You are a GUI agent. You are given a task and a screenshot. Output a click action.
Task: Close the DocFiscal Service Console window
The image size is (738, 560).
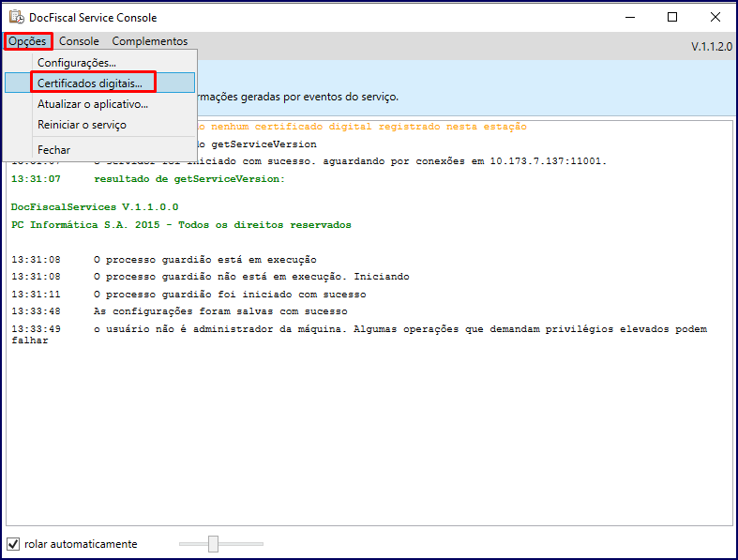click(715, 18)
